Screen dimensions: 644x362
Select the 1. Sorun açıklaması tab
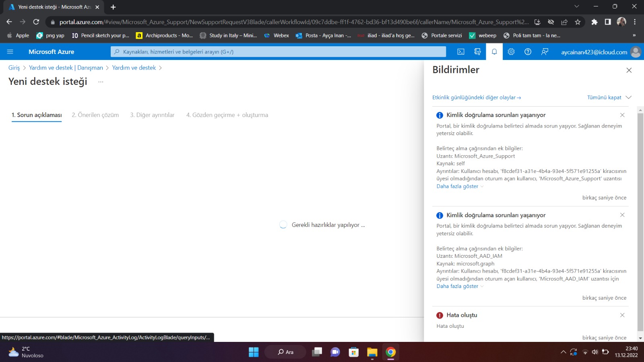pyautogui.click(x=37, y=115)
